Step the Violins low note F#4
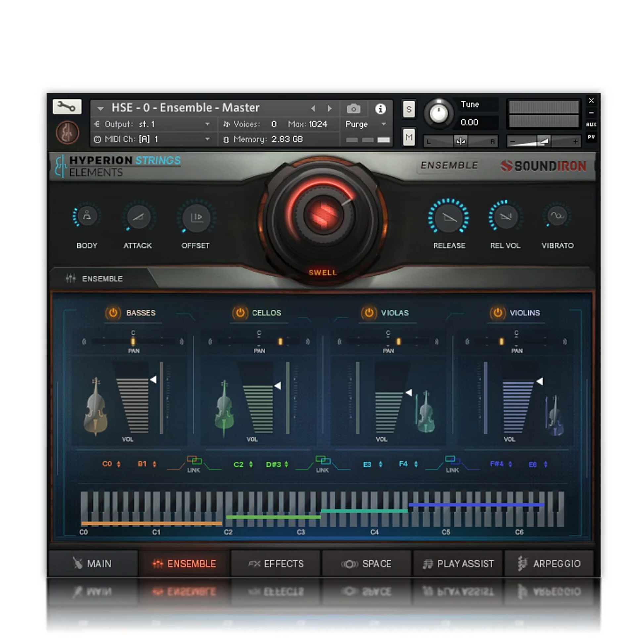 [510, 464]
